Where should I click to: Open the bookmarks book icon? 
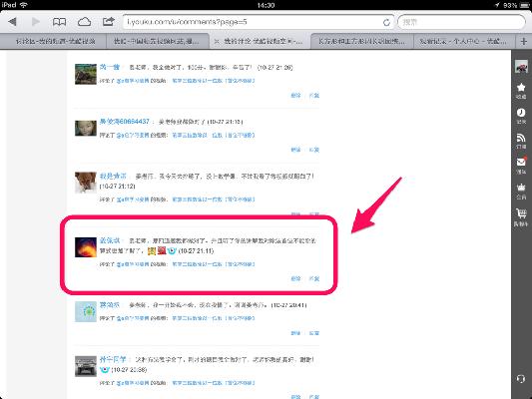coord(59,22)
